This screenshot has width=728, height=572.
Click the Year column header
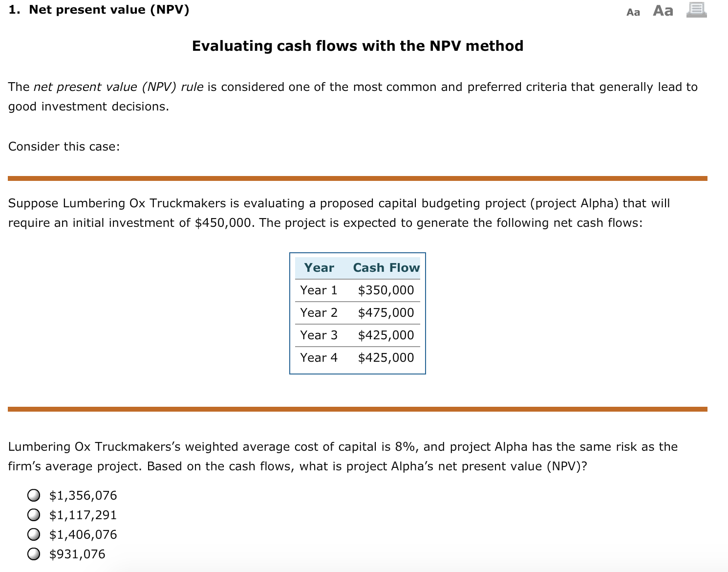click(x=319, y=268)
